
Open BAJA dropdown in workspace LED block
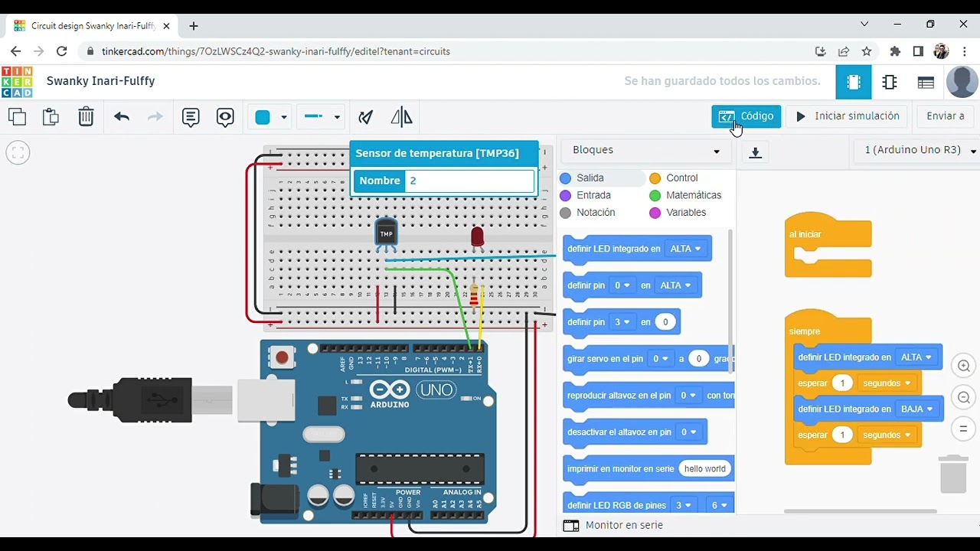click(x=917, y=409)
